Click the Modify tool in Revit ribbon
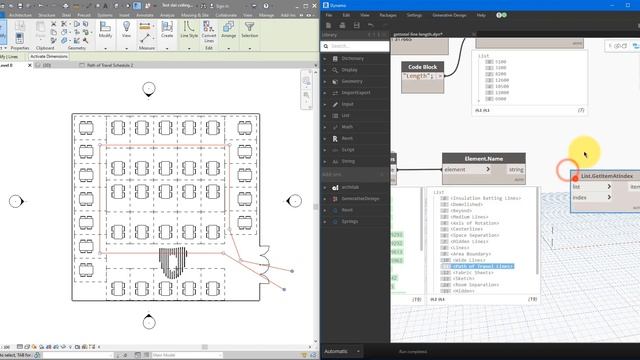 (105, 30)
